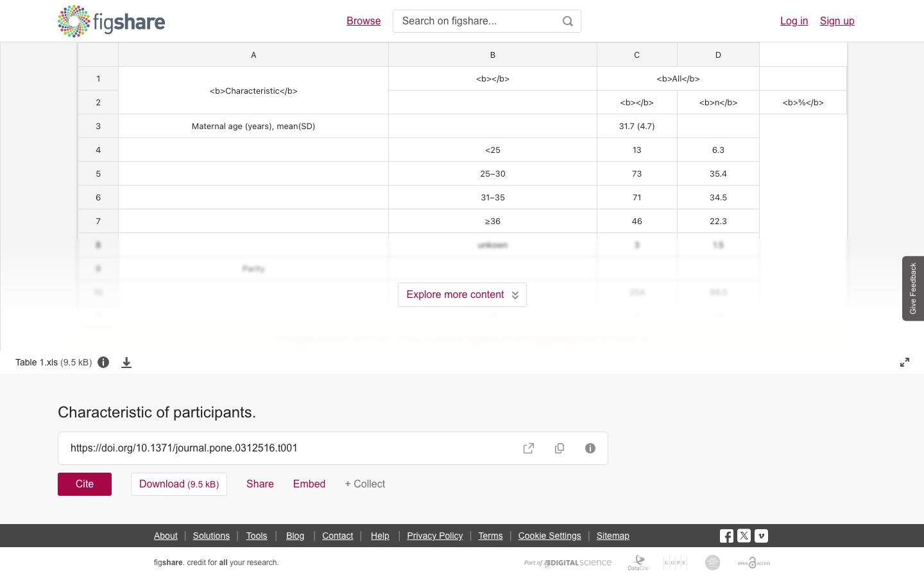Toggle fullscreen preview icon
This screenshot has width=924, height=578.
905,362
